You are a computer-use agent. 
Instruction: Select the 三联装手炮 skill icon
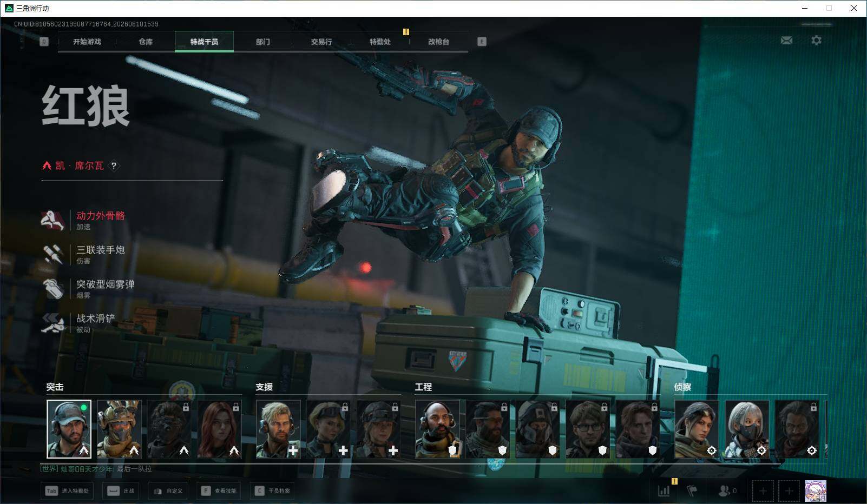[53, 254]
